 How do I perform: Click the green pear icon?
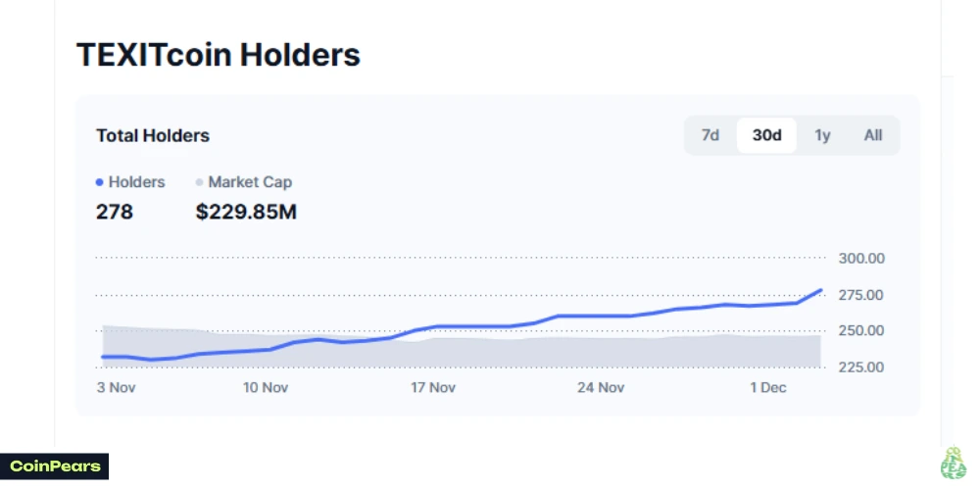coord(952,464)
